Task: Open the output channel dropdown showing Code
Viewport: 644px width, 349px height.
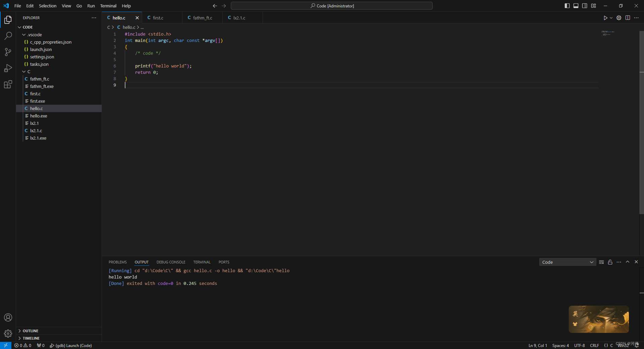Action: 568,262
